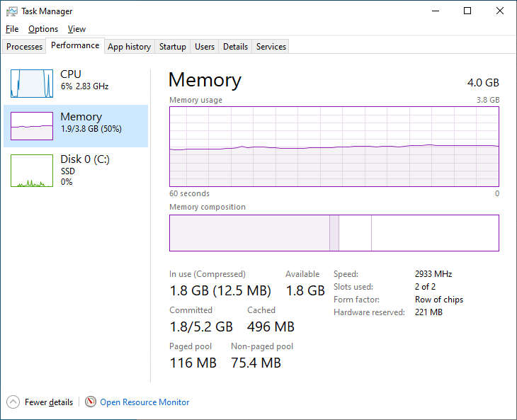Click the Open Resource Monitor link

tap(144, 402)
